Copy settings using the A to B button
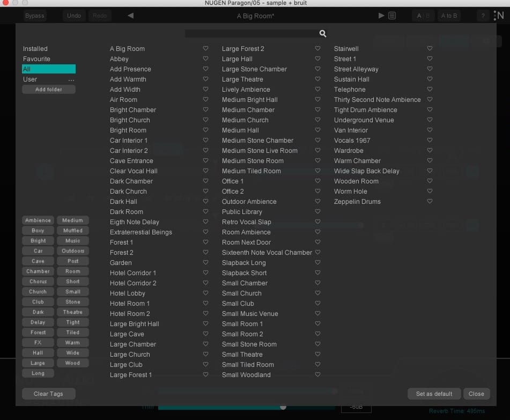Viewport: 510px width, 420px height. coord(449,16)
